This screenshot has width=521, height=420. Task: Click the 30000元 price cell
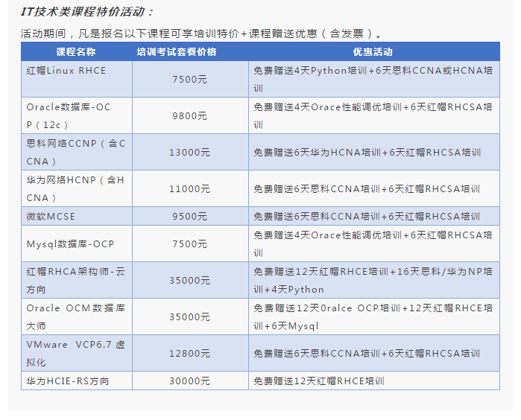pos(190,381)
